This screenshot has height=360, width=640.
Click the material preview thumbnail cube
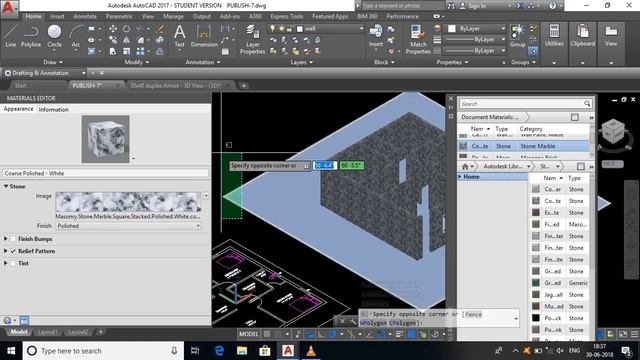coord(105,139)
